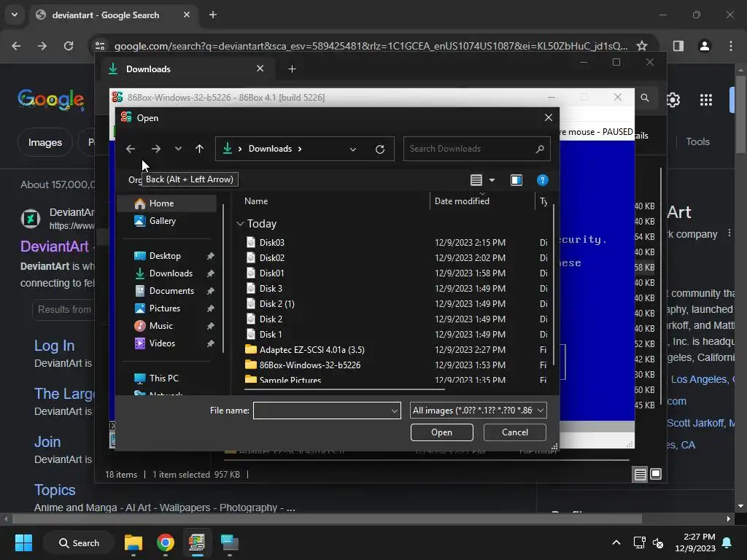Image resolution: width=747 pixels, height=560 pixels.
Task: Open the Chrome side panel
Action: click(x=678, y=46)
